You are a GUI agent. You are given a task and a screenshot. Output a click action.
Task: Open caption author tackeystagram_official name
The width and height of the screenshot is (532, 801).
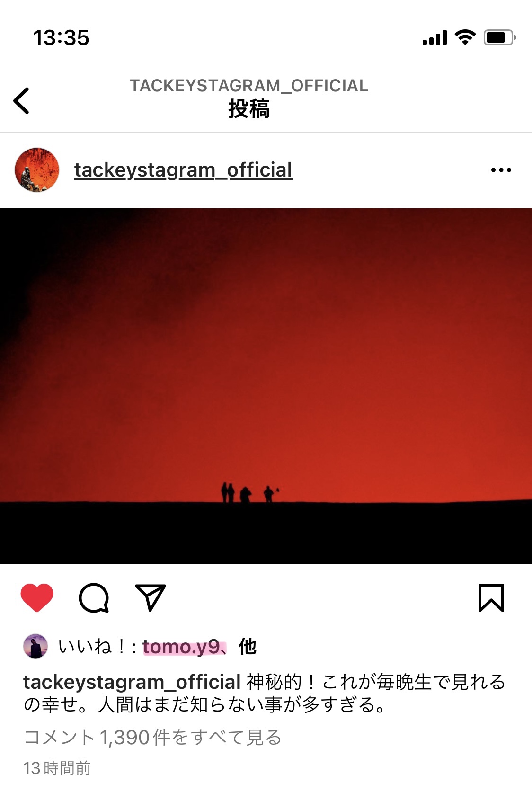[132, 682]
